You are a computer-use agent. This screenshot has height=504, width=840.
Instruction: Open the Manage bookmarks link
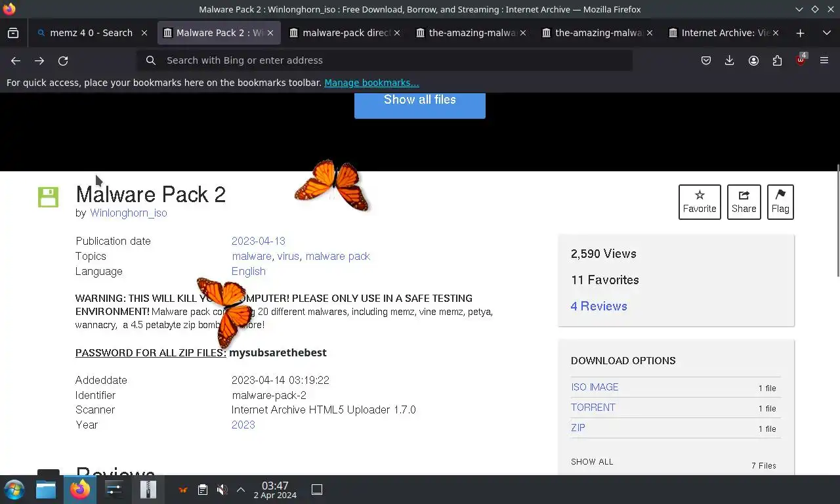click(x=371, y=83)
